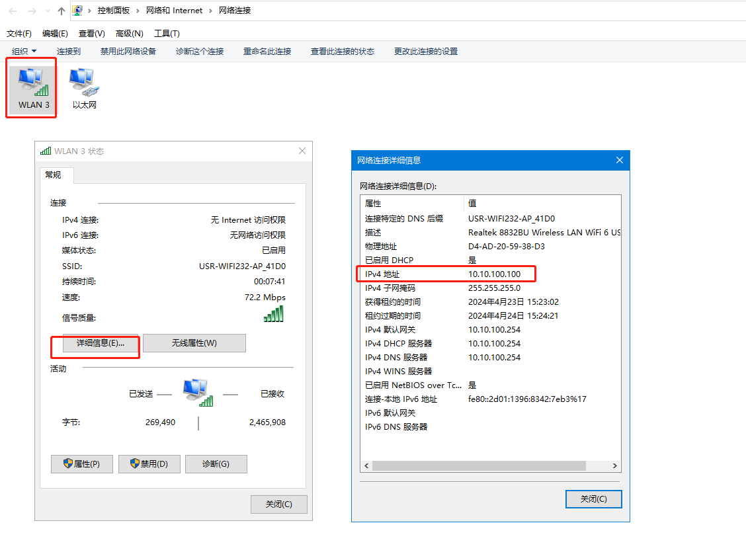This screenshot has width=746, height=560.
Task: Click the 详细信息(E)... button
Action: (101, 343)
